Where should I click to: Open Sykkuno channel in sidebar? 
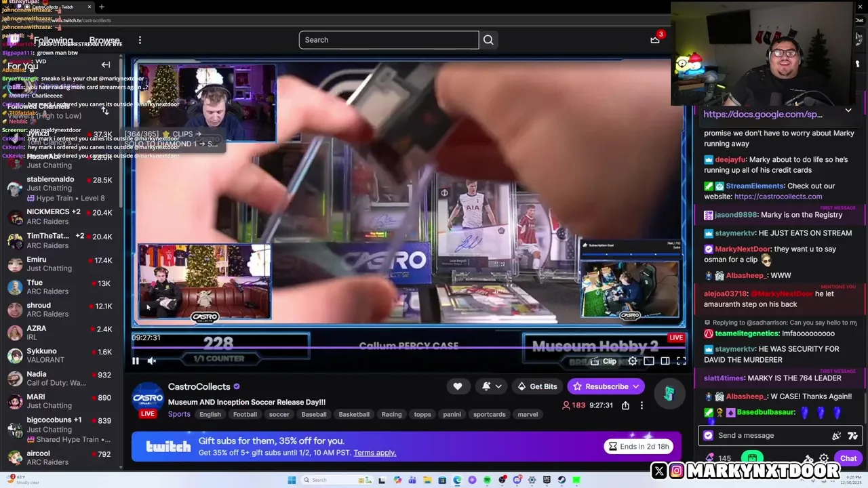[61, 356]
